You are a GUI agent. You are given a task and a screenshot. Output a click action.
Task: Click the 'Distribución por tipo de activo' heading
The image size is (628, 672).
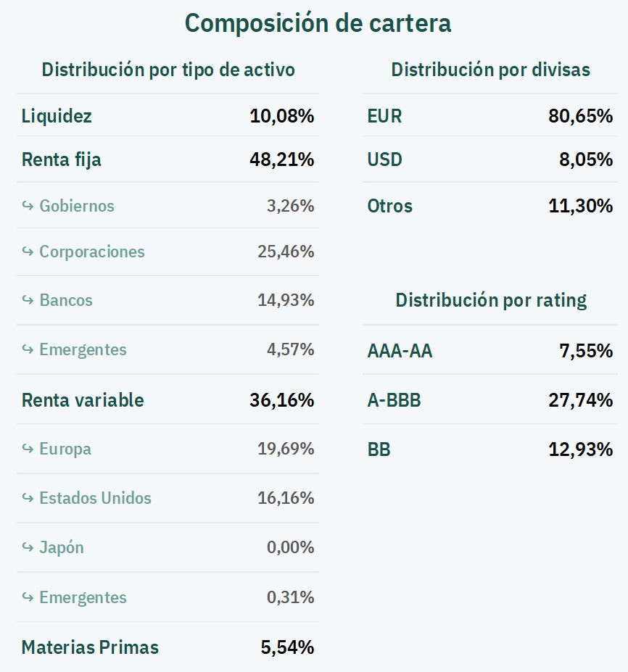[168, 70]
